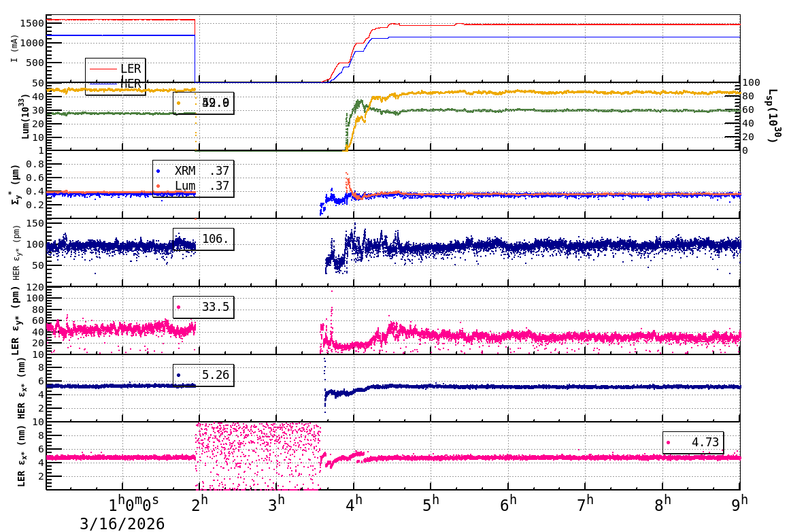Select the 5.26 value box in HER εx plot

[203, 375]
